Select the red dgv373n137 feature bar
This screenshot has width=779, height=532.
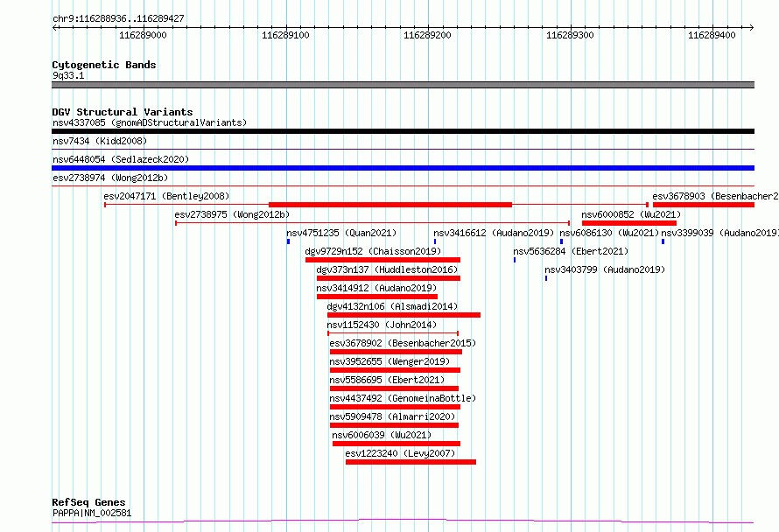coord(389,278)
